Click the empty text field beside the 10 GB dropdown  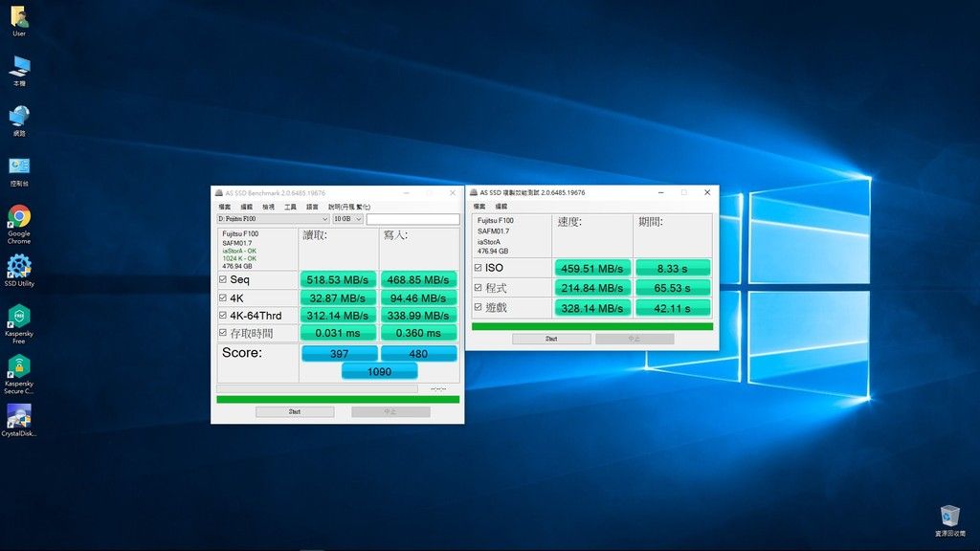[413, 219]
